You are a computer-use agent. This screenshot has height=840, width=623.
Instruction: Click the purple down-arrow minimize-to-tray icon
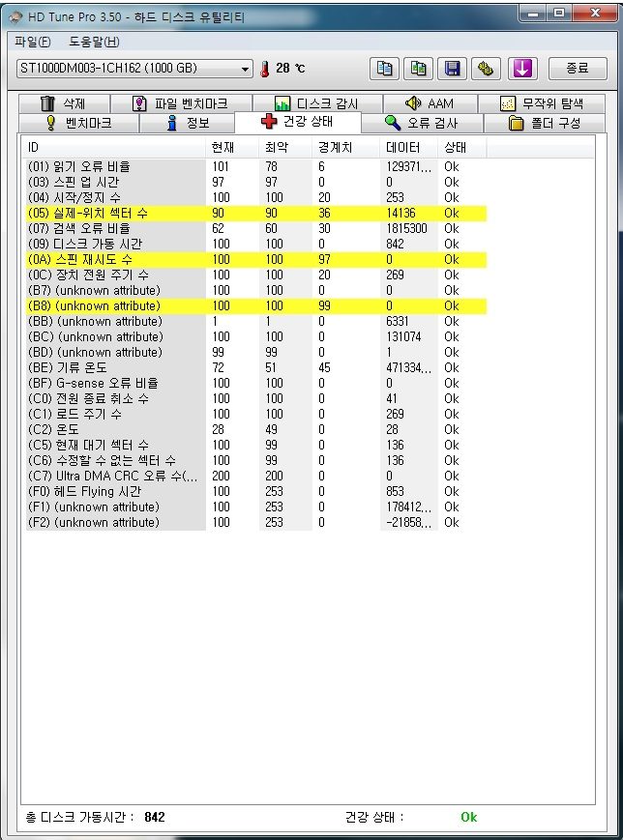point(522,69)
